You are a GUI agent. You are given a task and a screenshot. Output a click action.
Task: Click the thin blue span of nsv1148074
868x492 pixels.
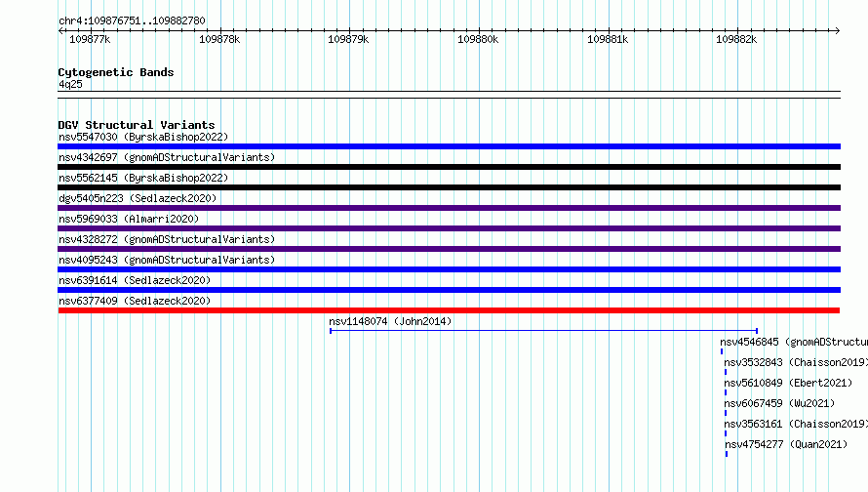[x=543, y=331]
